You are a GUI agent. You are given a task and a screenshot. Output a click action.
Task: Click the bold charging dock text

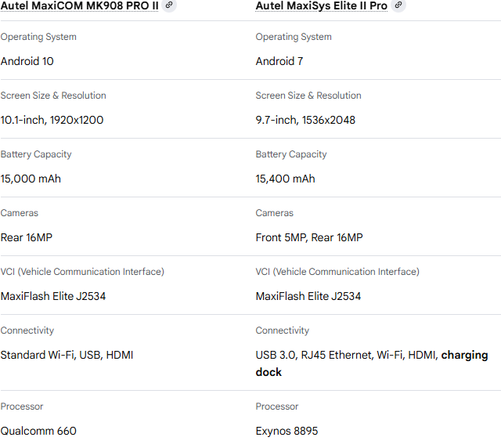[464, 355]
